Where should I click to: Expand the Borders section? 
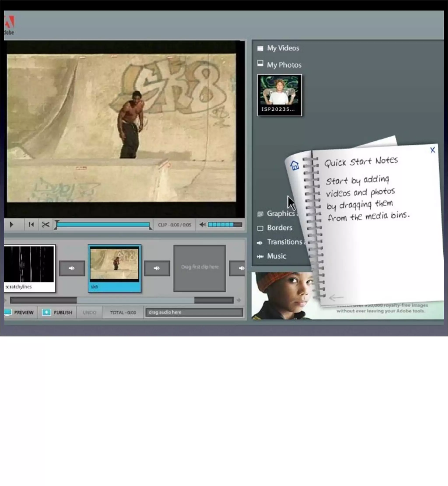(279, 228)
